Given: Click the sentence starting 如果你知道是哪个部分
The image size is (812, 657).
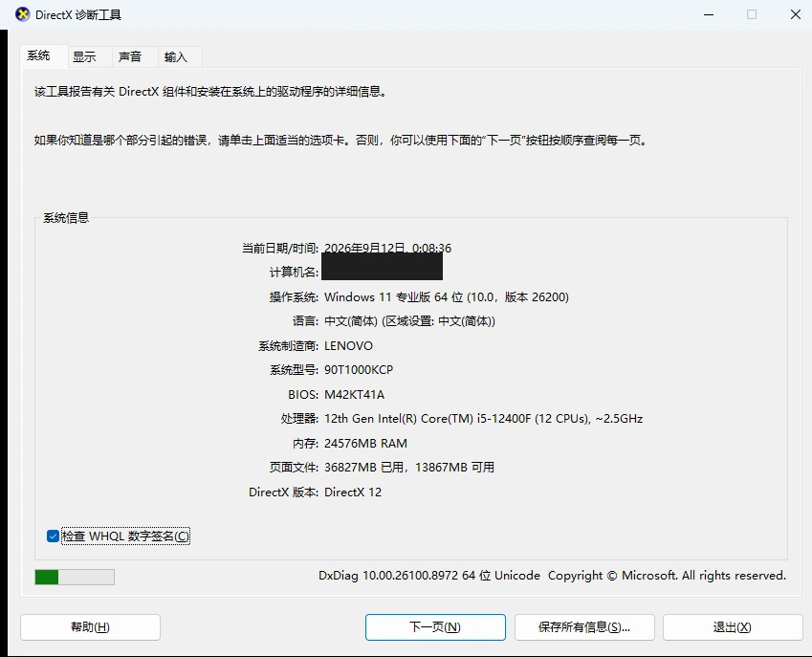Looking at the screenshot, I should tap(341, 141).
